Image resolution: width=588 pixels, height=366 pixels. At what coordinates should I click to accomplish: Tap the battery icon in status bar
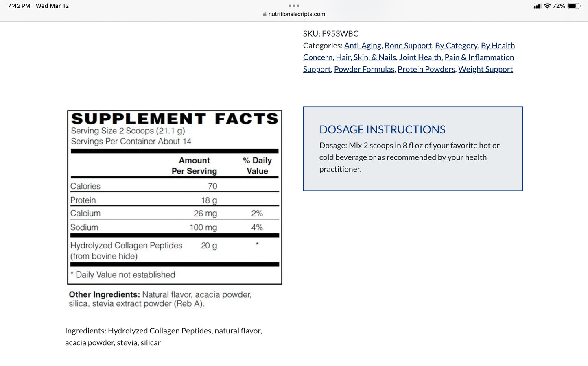[573, 6]
